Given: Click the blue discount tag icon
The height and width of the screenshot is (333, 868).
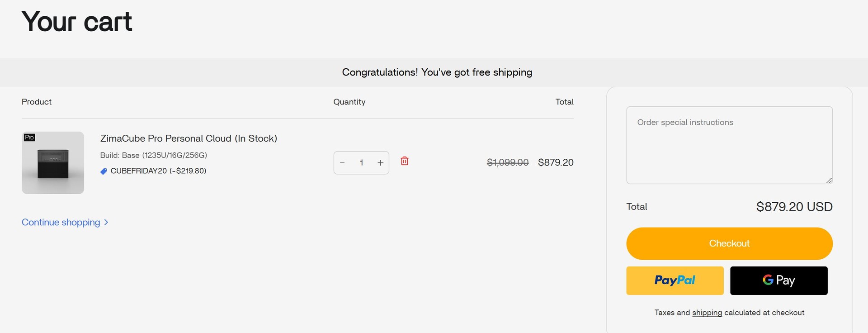Looking at the screenshot, I should (x=104, y=171).
